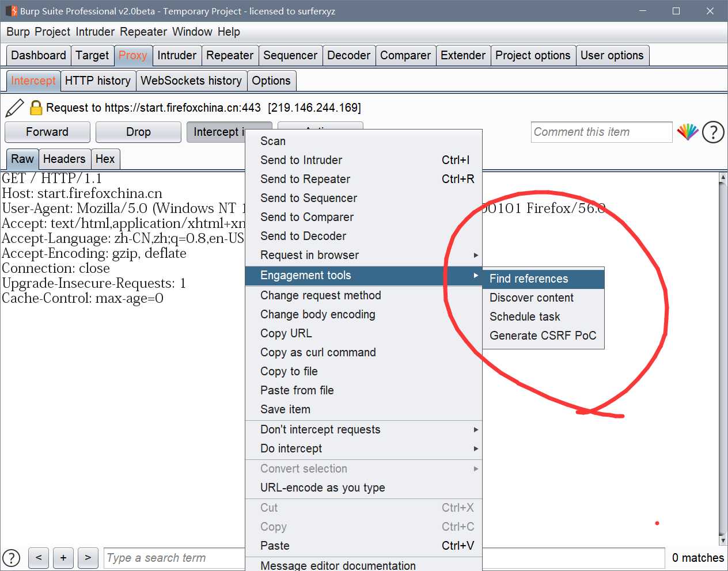Switch to the Dashboard tab

[39, 55]
